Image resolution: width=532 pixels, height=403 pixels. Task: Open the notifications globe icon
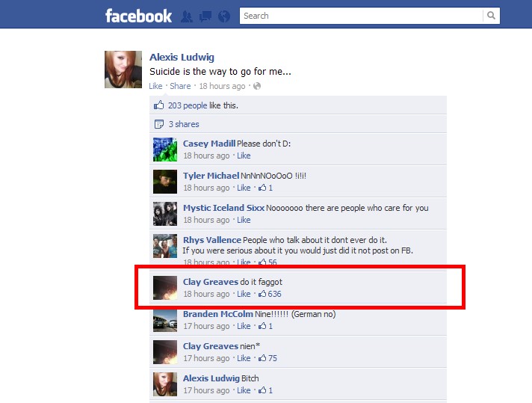tap(224, 16)
